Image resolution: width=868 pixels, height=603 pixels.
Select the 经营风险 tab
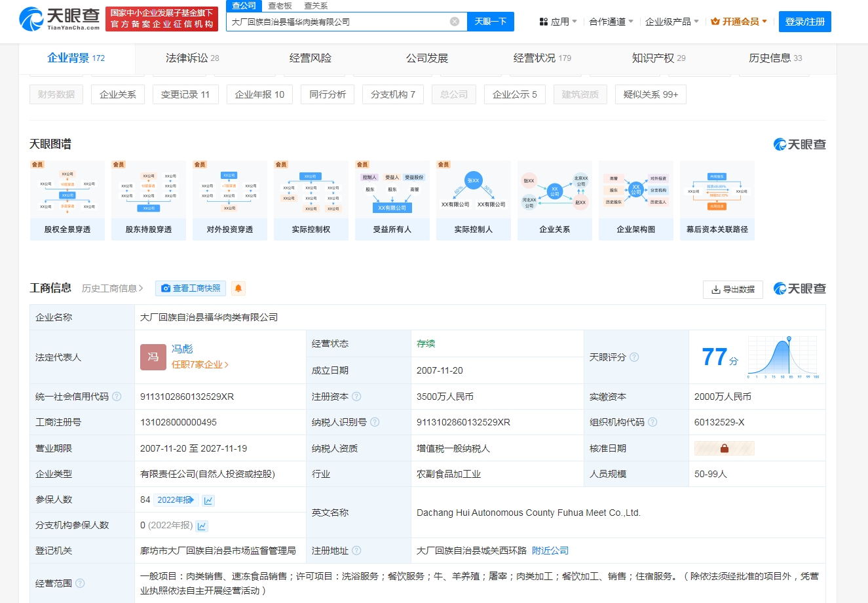click(310, 58)
